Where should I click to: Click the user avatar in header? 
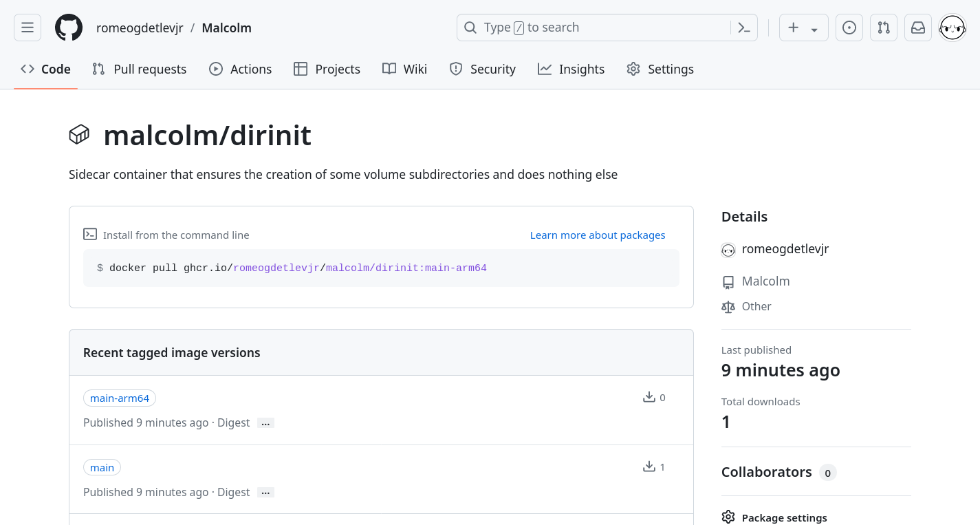[x=952, y=28]
